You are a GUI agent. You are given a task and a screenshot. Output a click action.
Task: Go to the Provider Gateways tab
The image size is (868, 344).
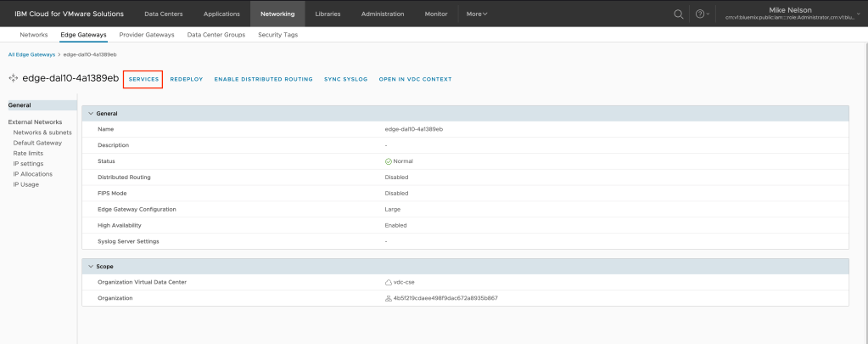[147, 35]
